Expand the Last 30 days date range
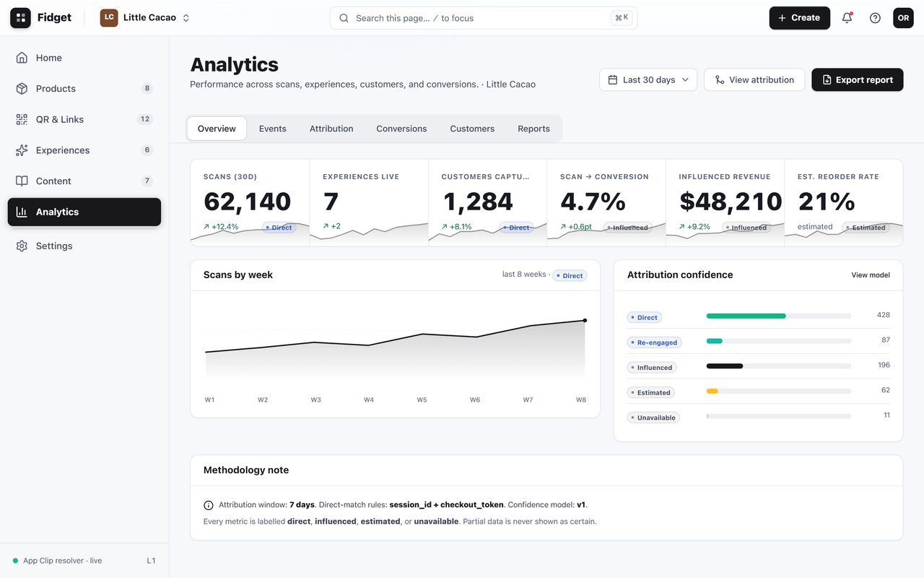924x578 pixels. click(648, 79)
